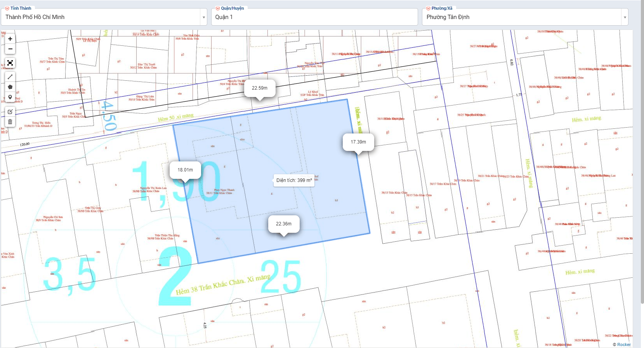Open the Rocker attribution link
Viewport: 644px width, 348px height.
(x=624, y=345)
